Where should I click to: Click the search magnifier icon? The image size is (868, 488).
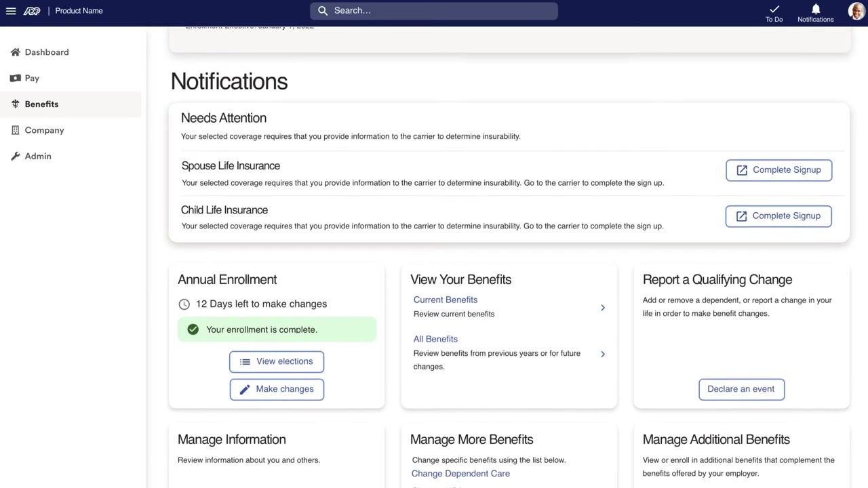(x=323, y=11)
